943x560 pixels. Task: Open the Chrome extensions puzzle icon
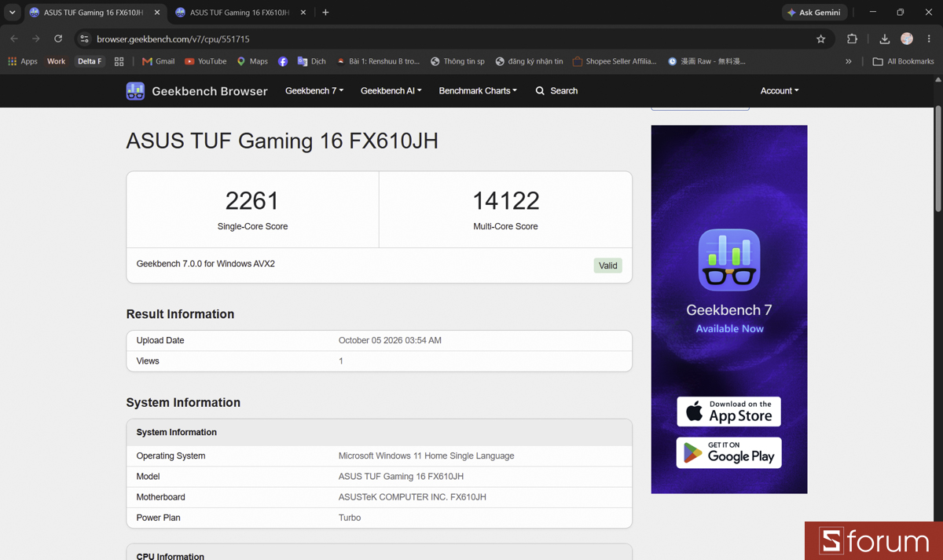[852, 38]
